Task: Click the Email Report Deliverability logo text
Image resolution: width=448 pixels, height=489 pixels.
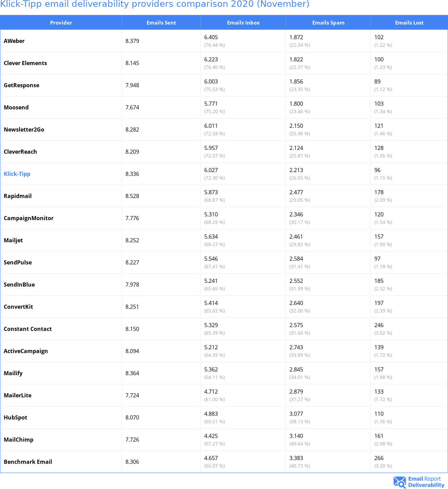Action: pyautogui.click(x=426, y=482)
